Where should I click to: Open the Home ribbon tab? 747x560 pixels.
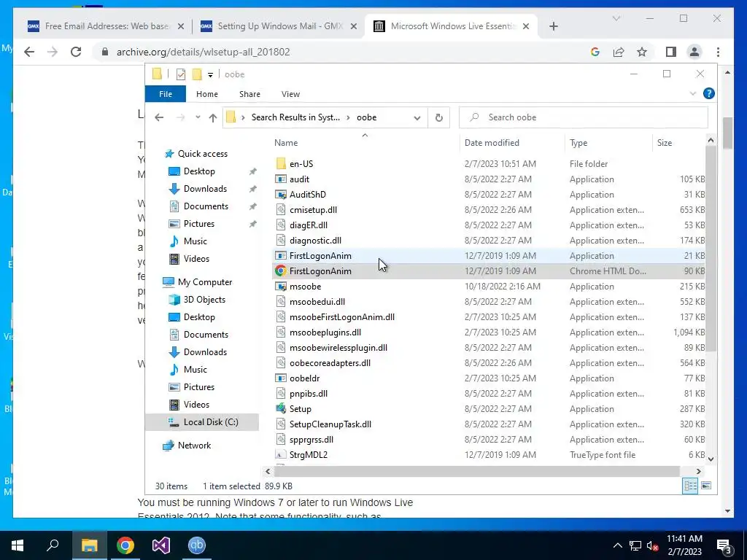pyautogui.click(x=206, y=94)
